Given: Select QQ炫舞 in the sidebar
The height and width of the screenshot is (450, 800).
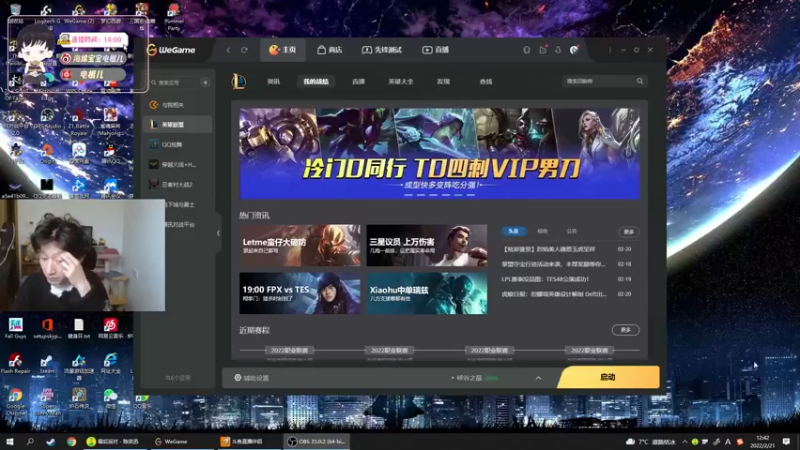Looking at the screenshot, I should click(x=178, y=144).
